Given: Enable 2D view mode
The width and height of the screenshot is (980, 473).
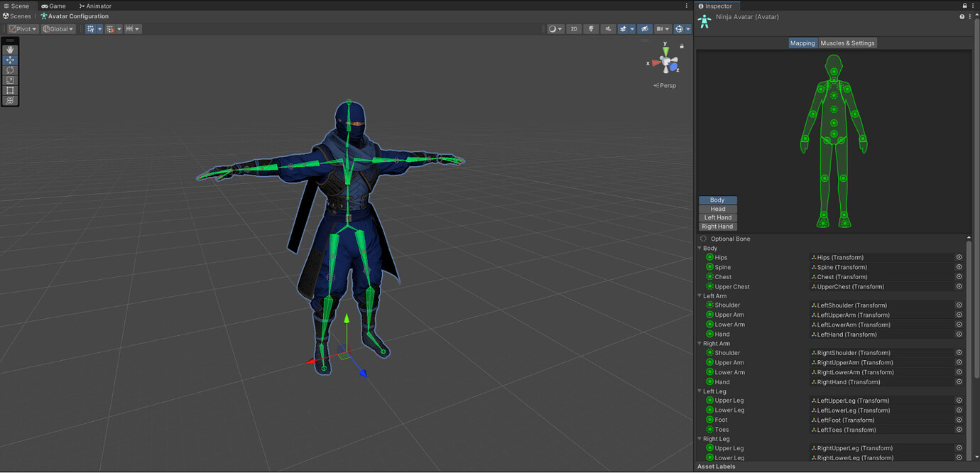Looking at the screenshot, I should click(x=574, y=28).
